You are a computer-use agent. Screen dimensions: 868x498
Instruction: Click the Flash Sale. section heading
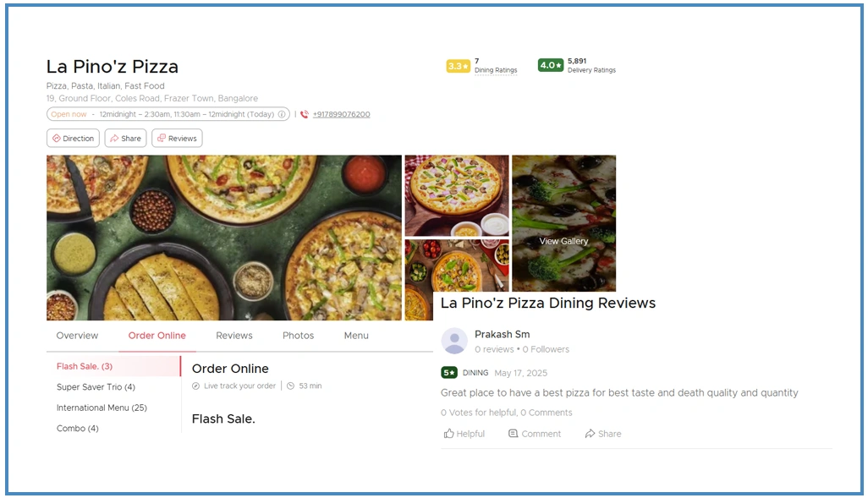[223, 419]
